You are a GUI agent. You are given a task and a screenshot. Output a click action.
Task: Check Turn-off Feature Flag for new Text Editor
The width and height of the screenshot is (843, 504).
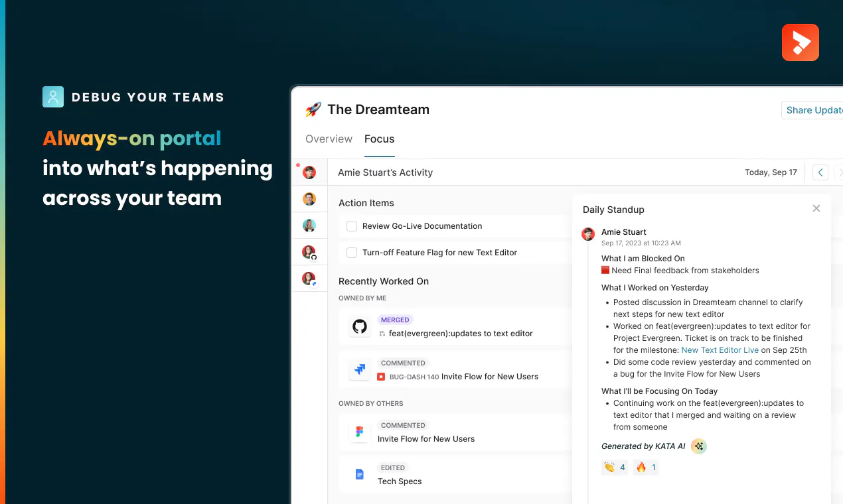point(352,253)
